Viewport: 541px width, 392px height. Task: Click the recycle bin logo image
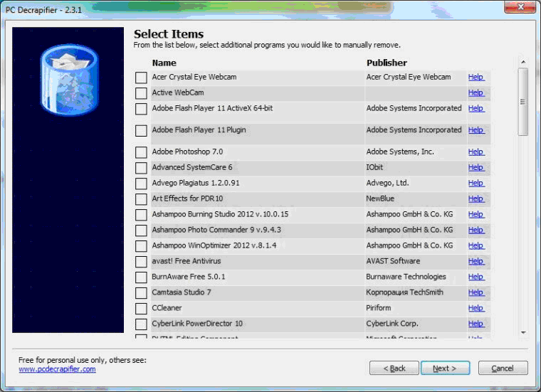coord(70,80)
